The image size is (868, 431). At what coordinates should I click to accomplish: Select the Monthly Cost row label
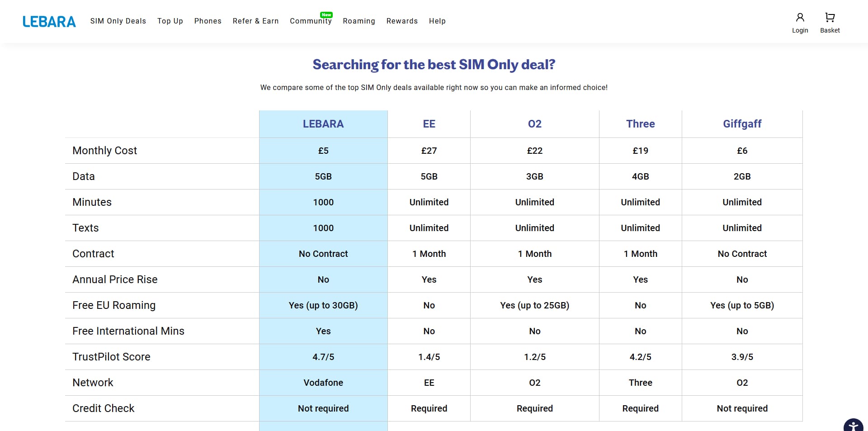tap(104, 151)
